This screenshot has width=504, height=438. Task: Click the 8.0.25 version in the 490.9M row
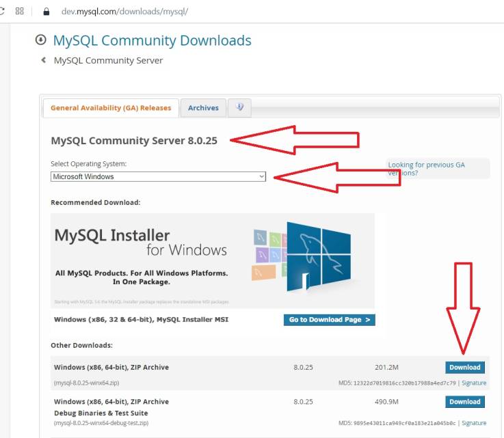tap(303, 401)
